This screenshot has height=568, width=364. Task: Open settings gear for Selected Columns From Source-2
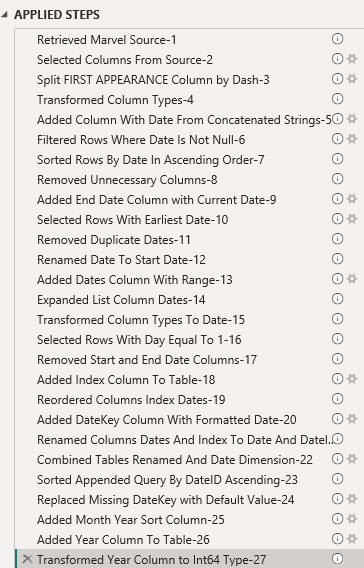352,59
